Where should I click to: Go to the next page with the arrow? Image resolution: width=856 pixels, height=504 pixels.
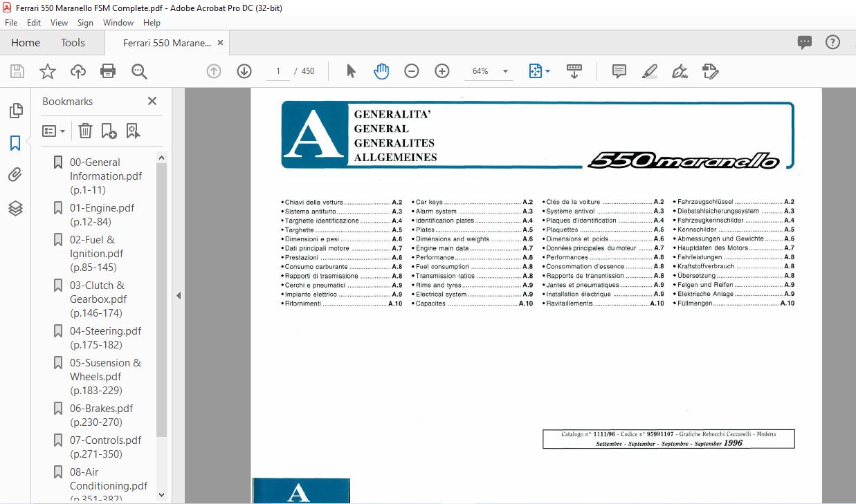[244, 71]
